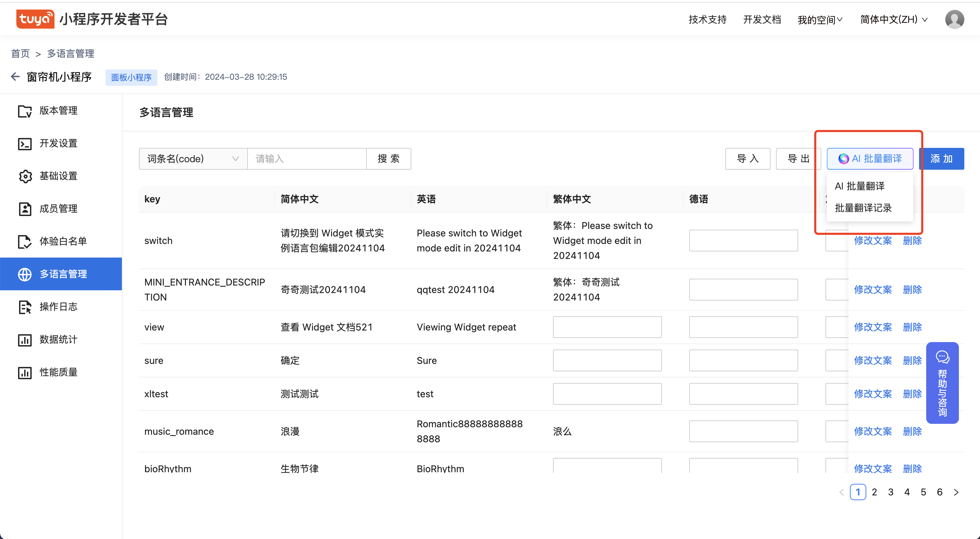Screen dimensions: 980x539
Task: Select 批量翻译记录 in the dropdown menu
Action: point(863,208)
